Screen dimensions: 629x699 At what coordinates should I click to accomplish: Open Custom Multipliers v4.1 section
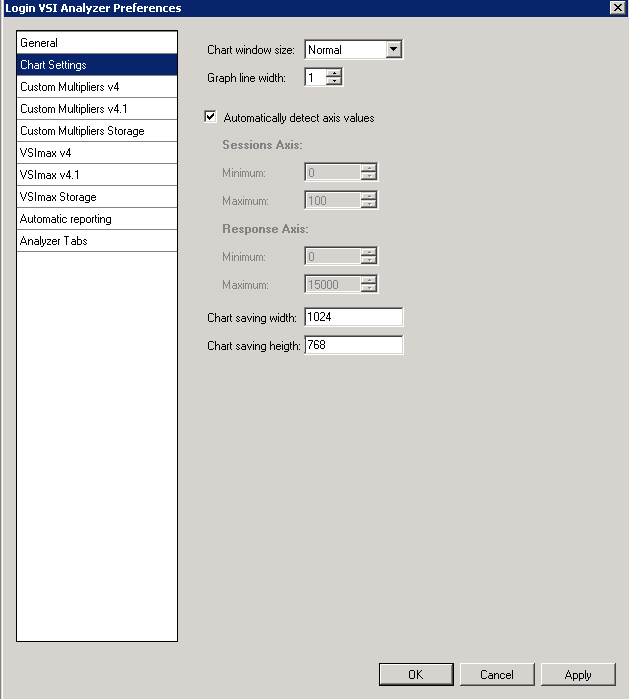tap(97, 109)
